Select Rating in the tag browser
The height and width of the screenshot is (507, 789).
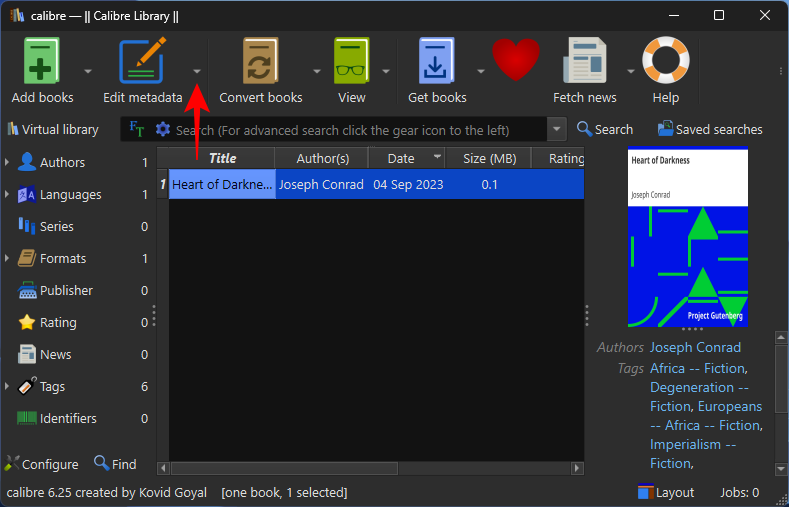[58, 322]
